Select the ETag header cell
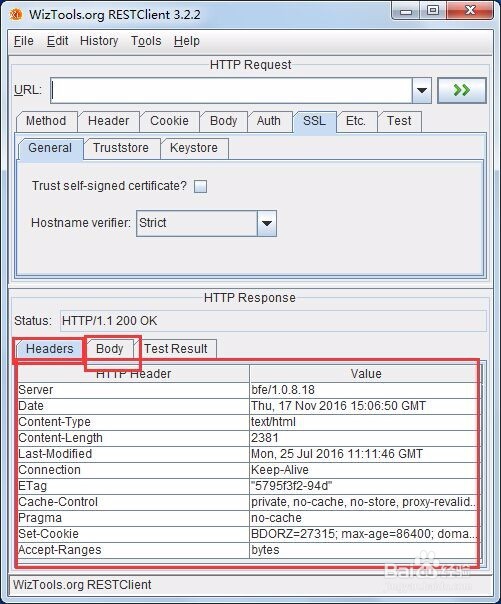Screen dimensions: 501x604 coord(134,486)
